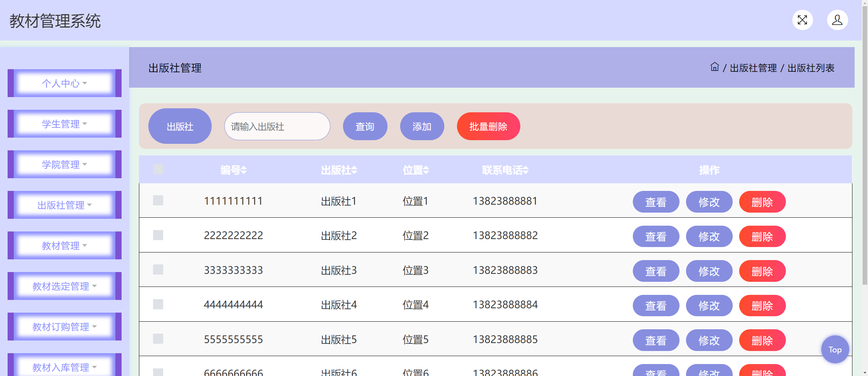
Task: View details of 出版社4 with 查看
Action: tap(656, 306)
